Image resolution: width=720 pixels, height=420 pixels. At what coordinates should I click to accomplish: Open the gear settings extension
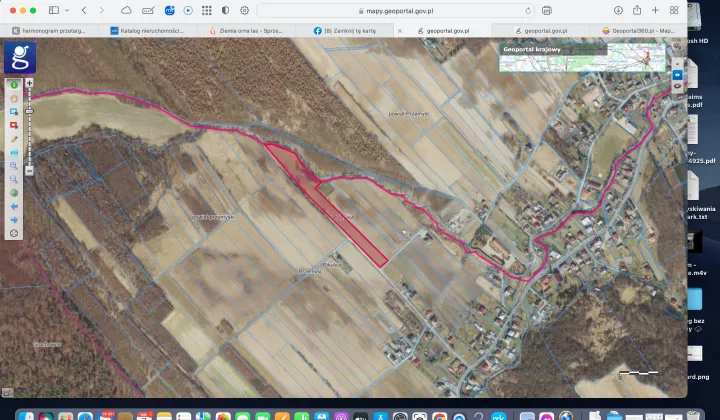[244, 11]
